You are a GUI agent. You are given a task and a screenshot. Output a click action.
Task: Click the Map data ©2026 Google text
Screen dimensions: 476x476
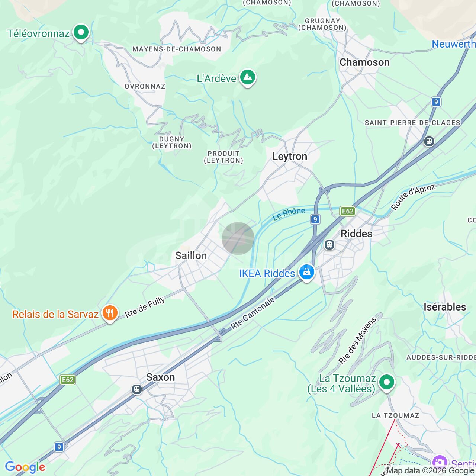click(431, 471)
